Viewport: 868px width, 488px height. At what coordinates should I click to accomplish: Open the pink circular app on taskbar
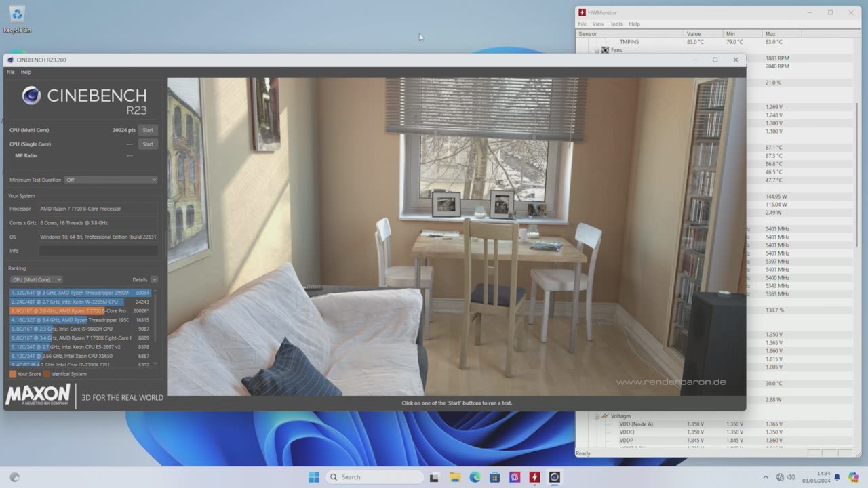[515, 477]
